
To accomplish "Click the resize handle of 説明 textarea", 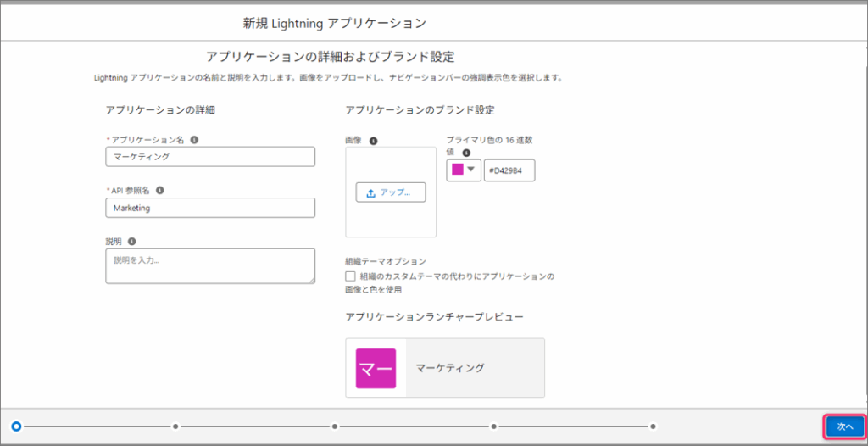I will point(311,279).
